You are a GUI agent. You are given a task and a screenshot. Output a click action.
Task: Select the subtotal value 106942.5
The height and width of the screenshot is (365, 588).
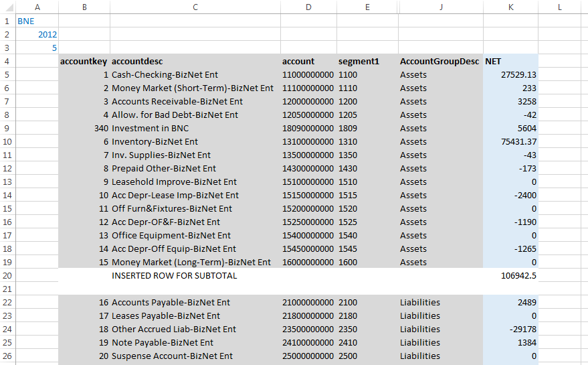(510, 275)
